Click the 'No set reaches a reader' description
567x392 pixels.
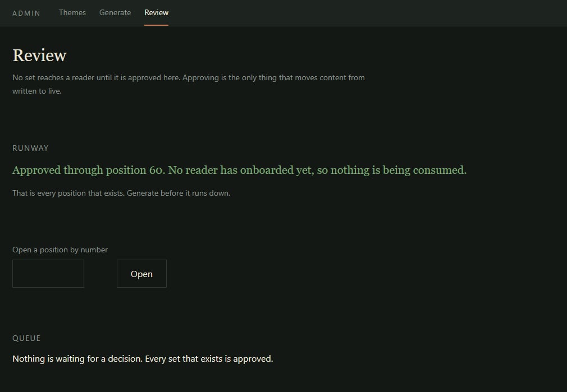pyautogui.click(x=189, y=84)
